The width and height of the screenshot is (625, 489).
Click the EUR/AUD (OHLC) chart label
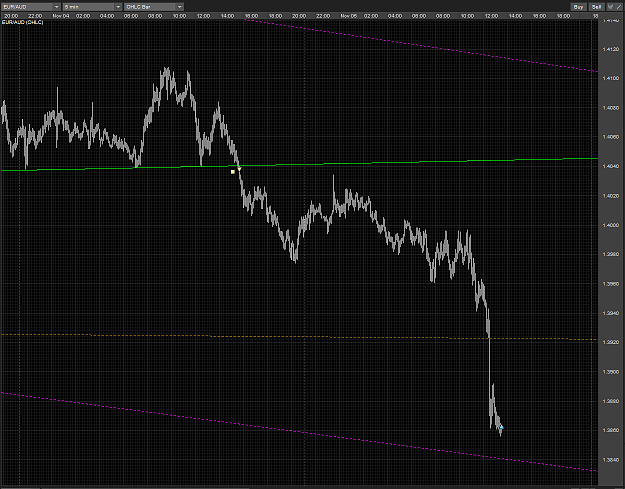[x=23, y=22]
